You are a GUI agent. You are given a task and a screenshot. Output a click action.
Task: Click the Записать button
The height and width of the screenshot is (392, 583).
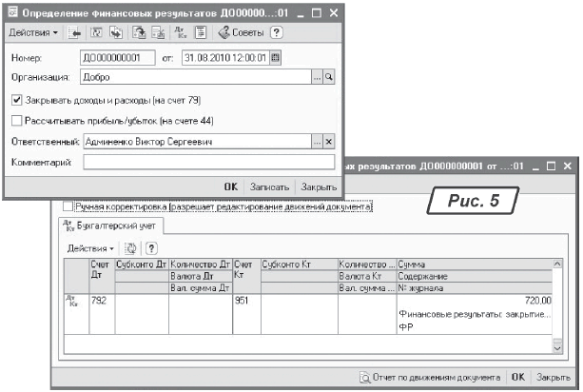[x=268, y=186]
